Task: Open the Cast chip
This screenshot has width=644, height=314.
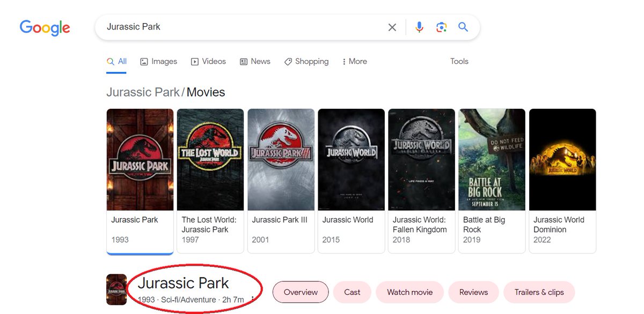Action: (352, 292)
